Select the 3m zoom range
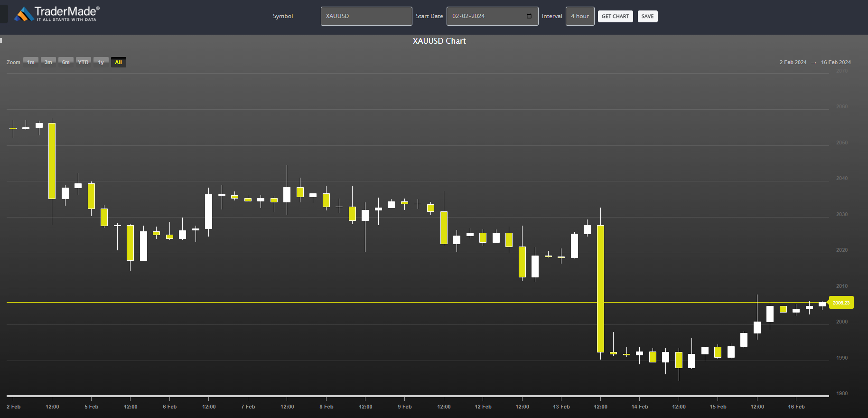Image resolution: width=868 pixels, height=418 pixels. click(x=48, y=62)
